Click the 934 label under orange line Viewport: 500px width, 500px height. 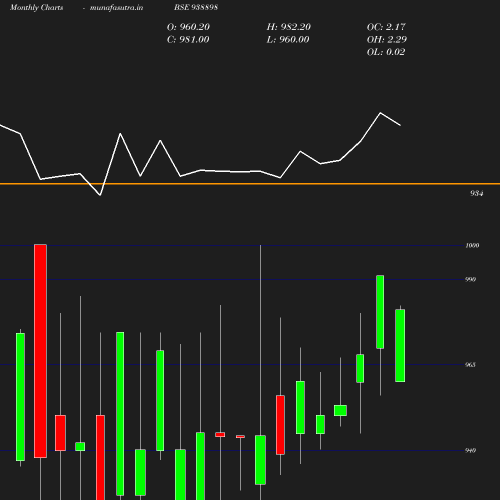476,193
